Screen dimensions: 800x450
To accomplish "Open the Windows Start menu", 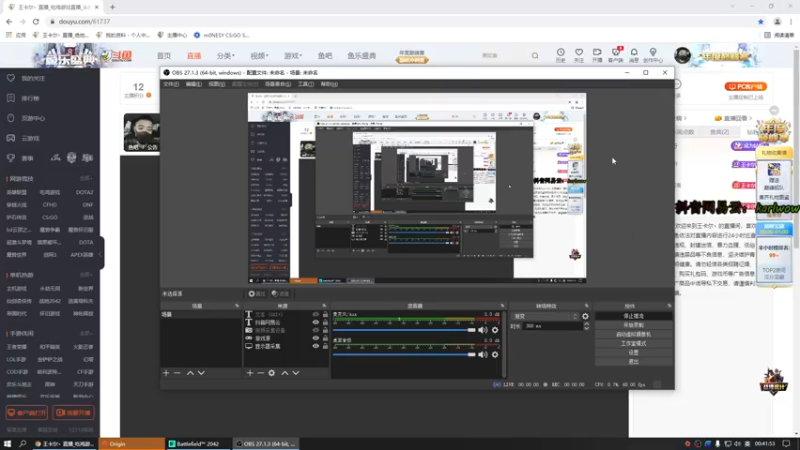I will click(x=8, y=443).
